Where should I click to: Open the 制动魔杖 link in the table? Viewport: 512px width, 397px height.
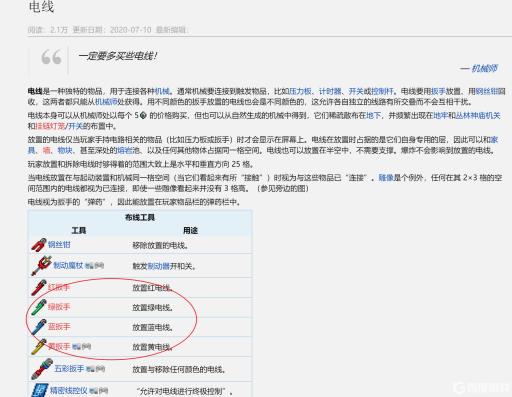coord(68,265)
